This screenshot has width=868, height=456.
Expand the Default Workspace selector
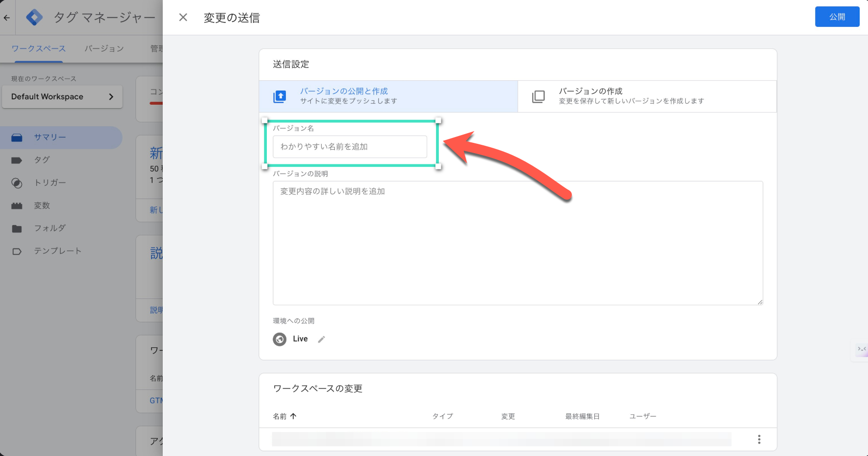(62, 97)
